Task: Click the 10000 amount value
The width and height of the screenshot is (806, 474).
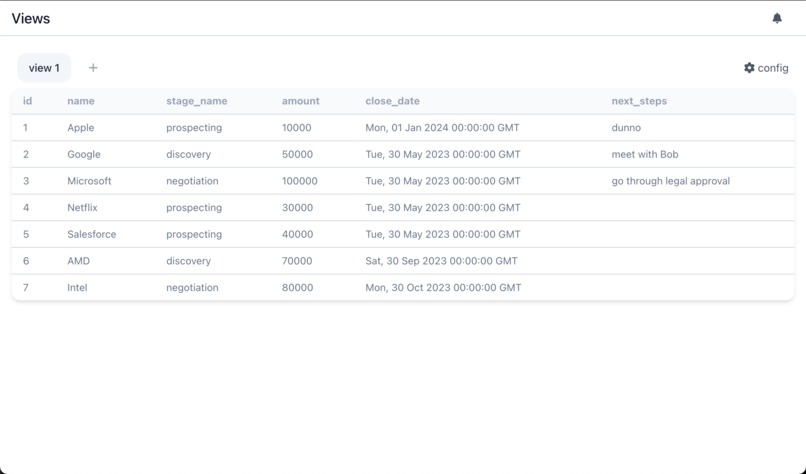Action: 297,127
